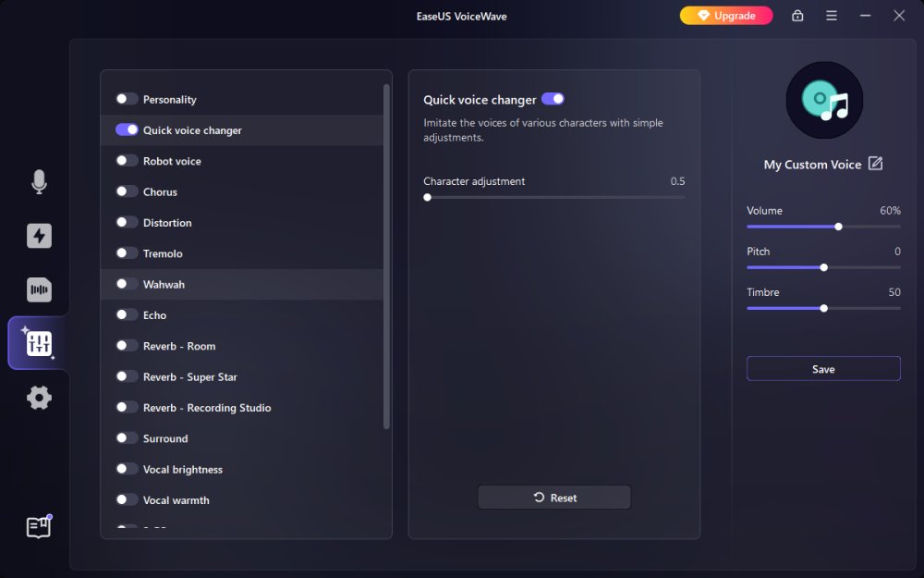Enable Vocal brightness switch
Screen dimensions: 924x578
tap(127, 468)
